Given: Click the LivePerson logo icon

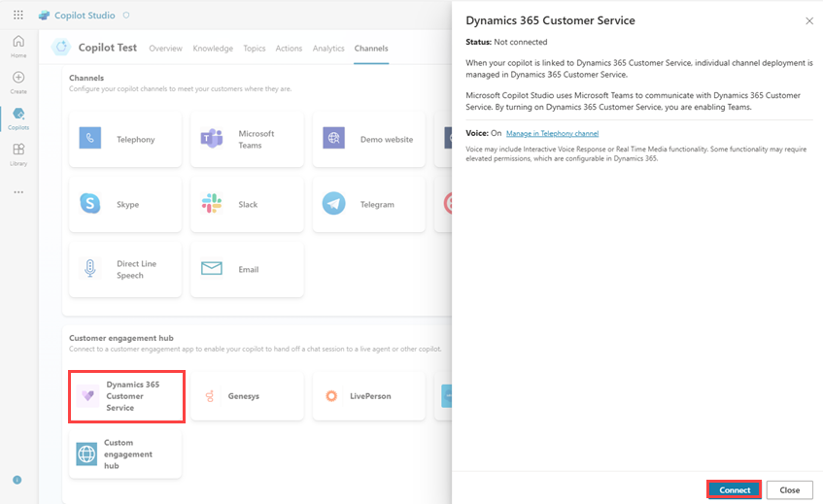Looking at the screenshot, I should point(331,396).
